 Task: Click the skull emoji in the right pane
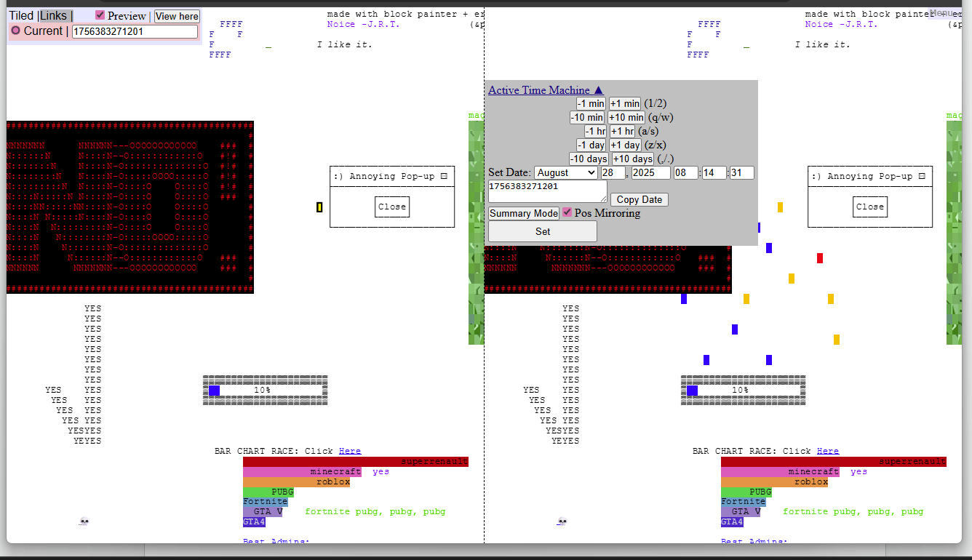562,521
